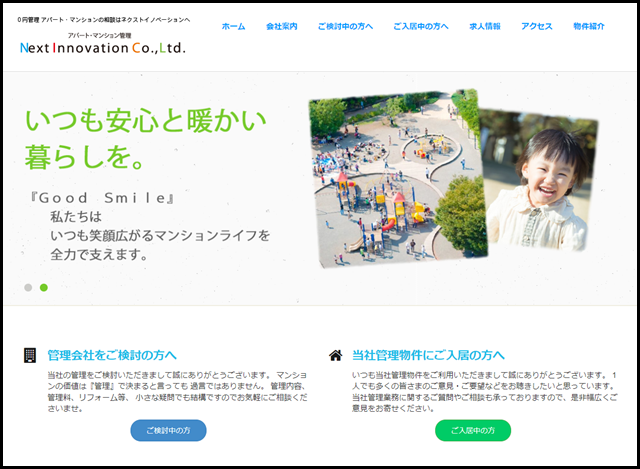
Task: Click the 『Good Smile』 text
Action: pos(102,198)
